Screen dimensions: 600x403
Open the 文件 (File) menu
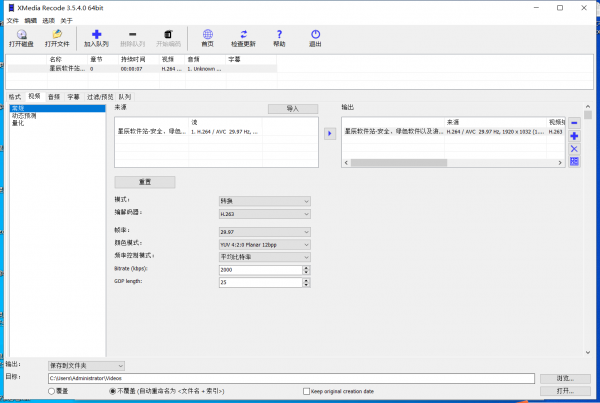(13, 21)
